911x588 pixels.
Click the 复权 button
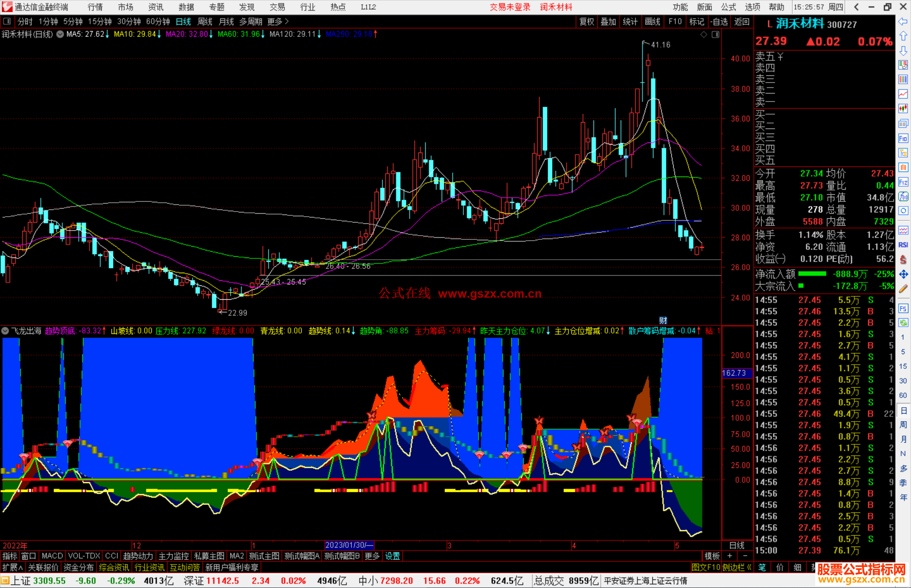pos(586,21)
